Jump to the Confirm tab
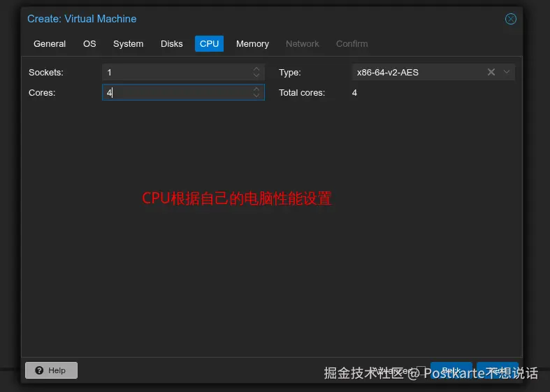The width and height of the screenshot is (550, 392). coord(352,44)
